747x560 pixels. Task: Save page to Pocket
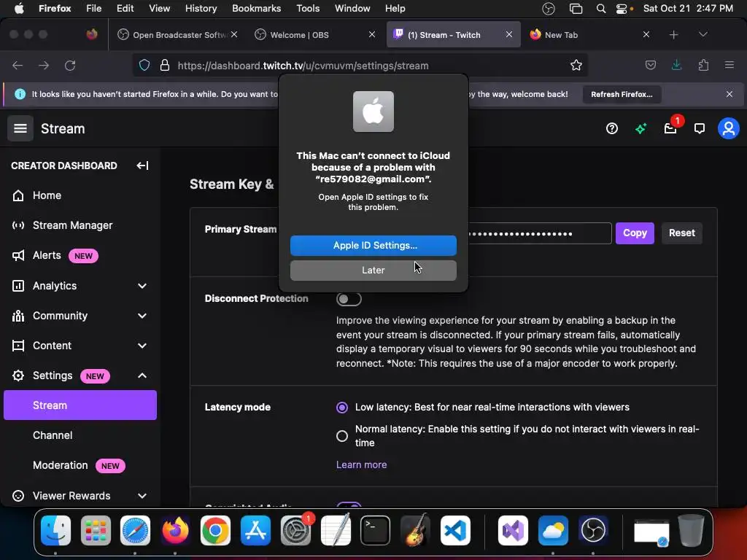click(650, 65)
